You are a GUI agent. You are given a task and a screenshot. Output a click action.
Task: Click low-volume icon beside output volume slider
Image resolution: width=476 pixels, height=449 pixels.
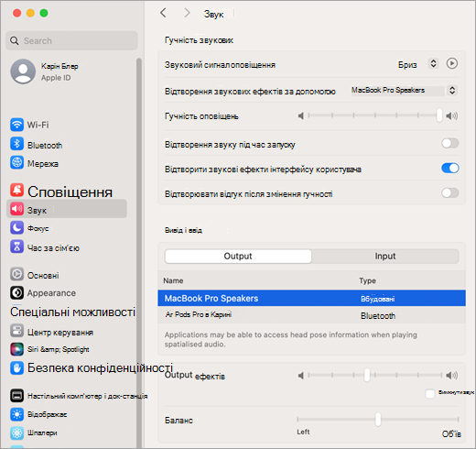tap(301, 375)
